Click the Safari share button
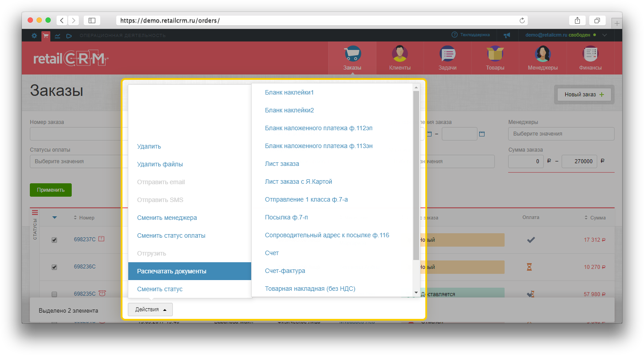 577,20
